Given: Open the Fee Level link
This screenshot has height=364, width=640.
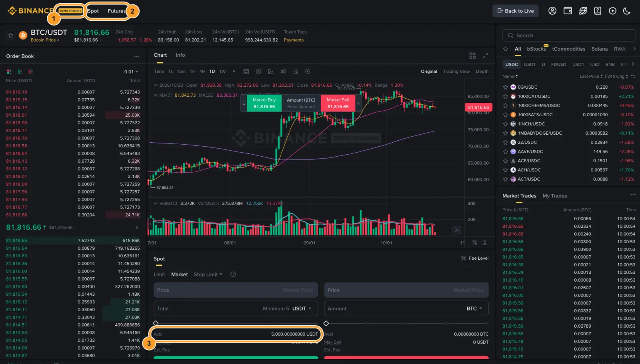Looking at the screenshot, I should point(475,258).
